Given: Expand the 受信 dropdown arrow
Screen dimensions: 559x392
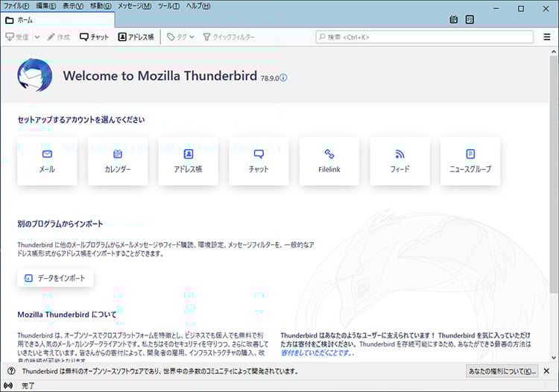Looking at the screenshot, I should 37,37.
